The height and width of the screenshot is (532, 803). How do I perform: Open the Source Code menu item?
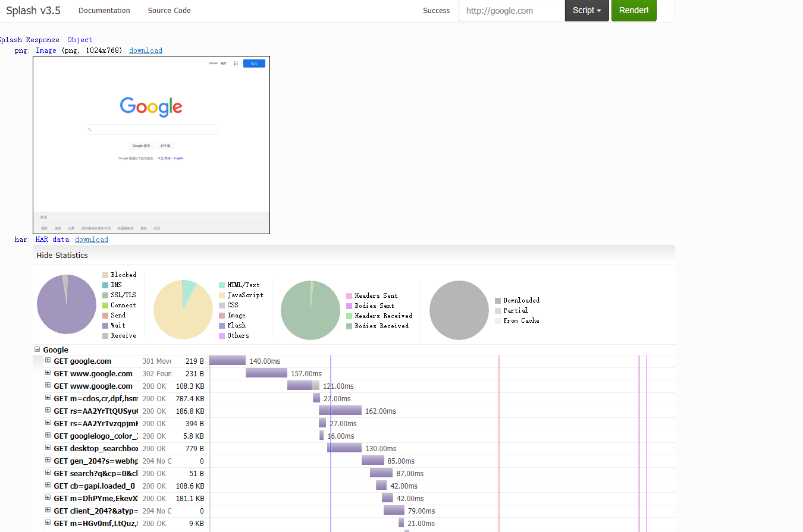point(170,11)
